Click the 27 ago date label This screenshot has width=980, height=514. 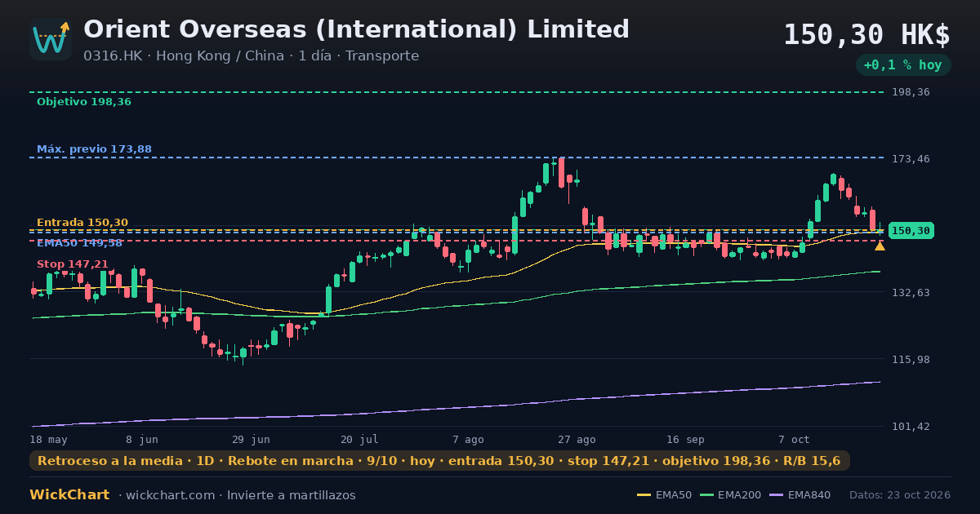(x=577, y=439)
